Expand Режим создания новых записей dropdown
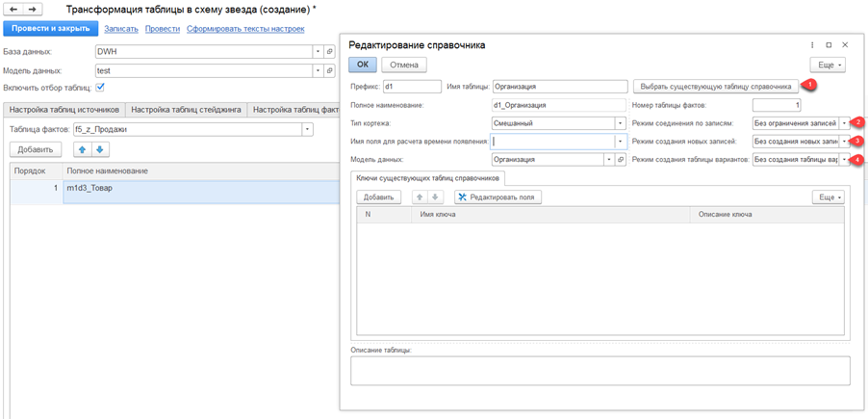This screenshot has width=868, height=419. pyautogui.click(x=844, y=142)
